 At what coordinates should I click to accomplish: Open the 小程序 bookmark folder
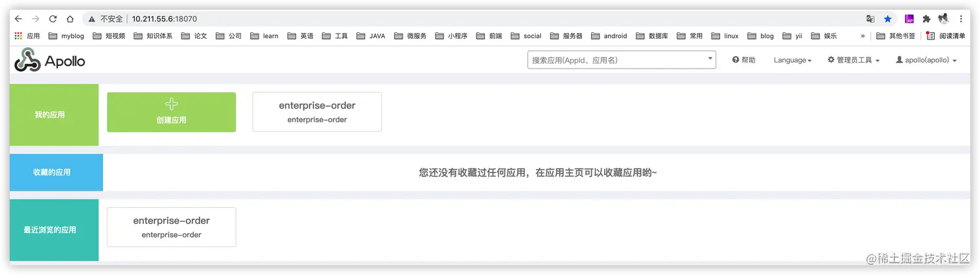pyautogui.click(x=451, y=36)
